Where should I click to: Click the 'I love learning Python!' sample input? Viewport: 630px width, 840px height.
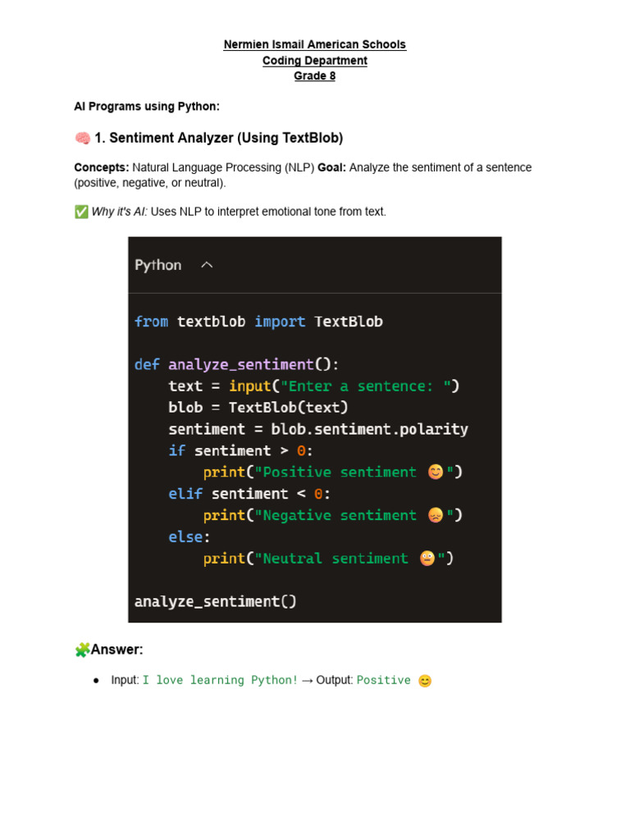click(x=220, y=680)
